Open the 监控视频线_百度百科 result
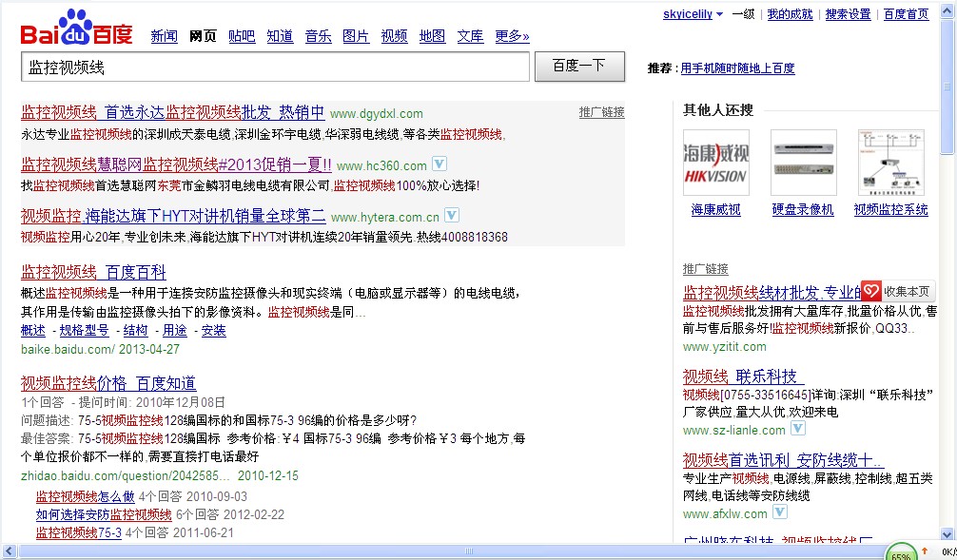Screen dimensions: 957x560 click(93, 272)
